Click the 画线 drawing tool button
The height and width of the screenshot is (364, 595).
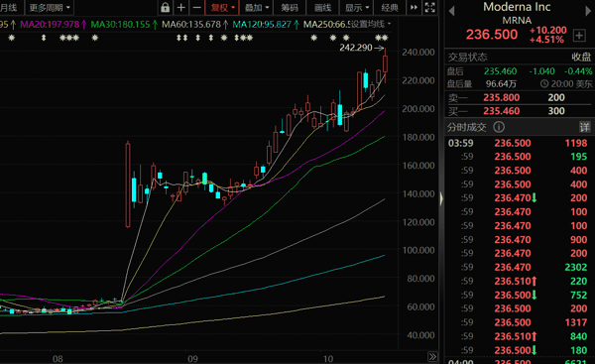323,8
